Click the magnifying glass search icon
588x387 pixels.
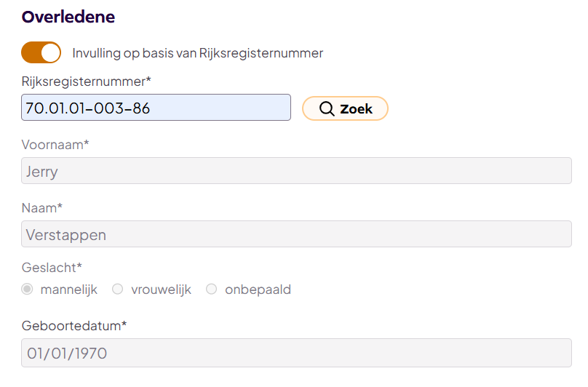[x=327, y=108]
